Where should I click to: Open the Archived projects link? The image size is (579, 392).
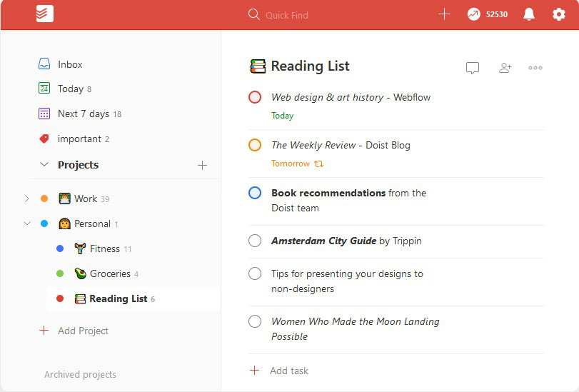point(80,374)
